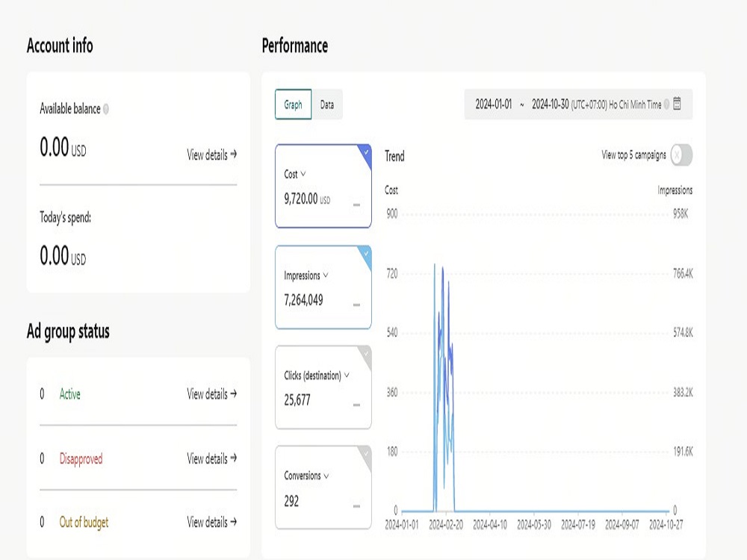Click the 958K impressions axis value

pos(681,214)
